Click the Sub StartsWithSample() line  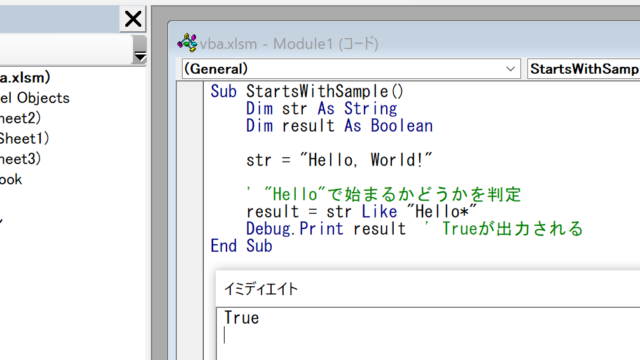(x=307, y=91)
